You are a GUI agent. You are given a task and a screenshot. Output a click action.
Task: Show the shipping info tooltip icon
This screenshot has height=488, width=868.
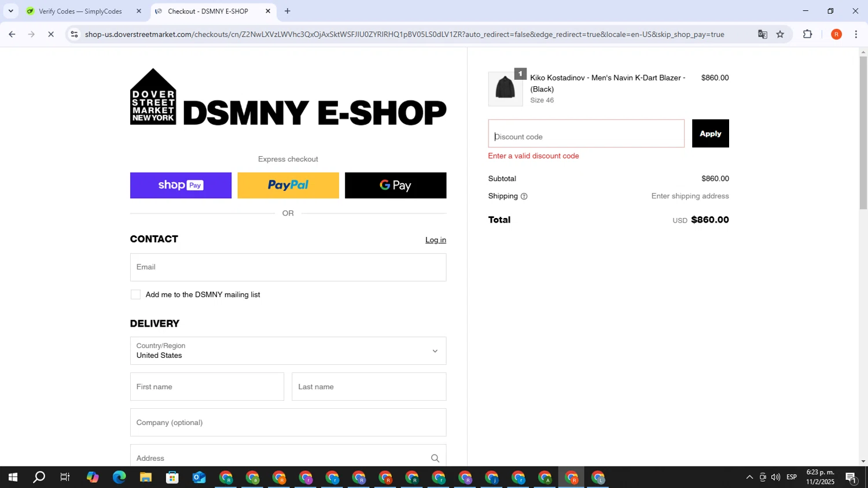pos(524,197)
